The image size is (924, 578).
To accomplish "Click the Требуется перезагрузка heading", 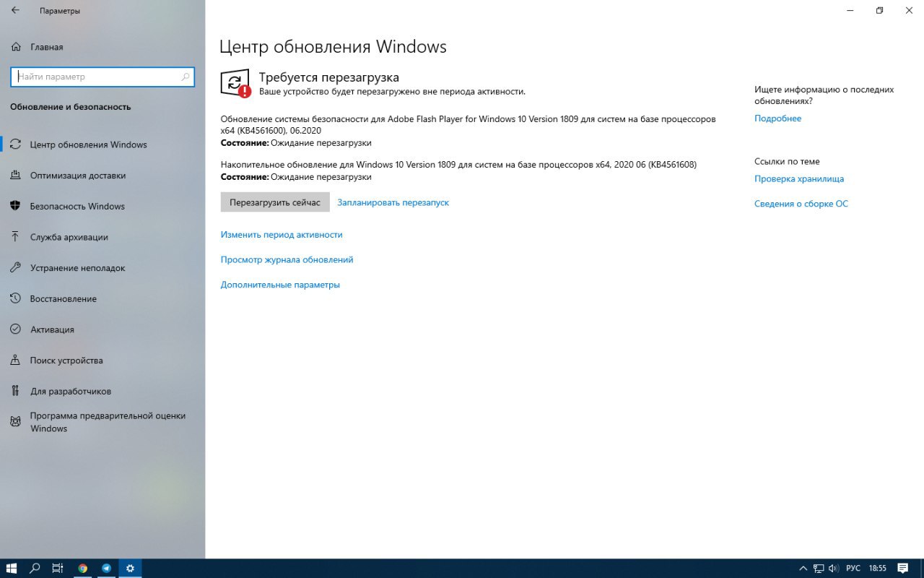I will (328, 77).
